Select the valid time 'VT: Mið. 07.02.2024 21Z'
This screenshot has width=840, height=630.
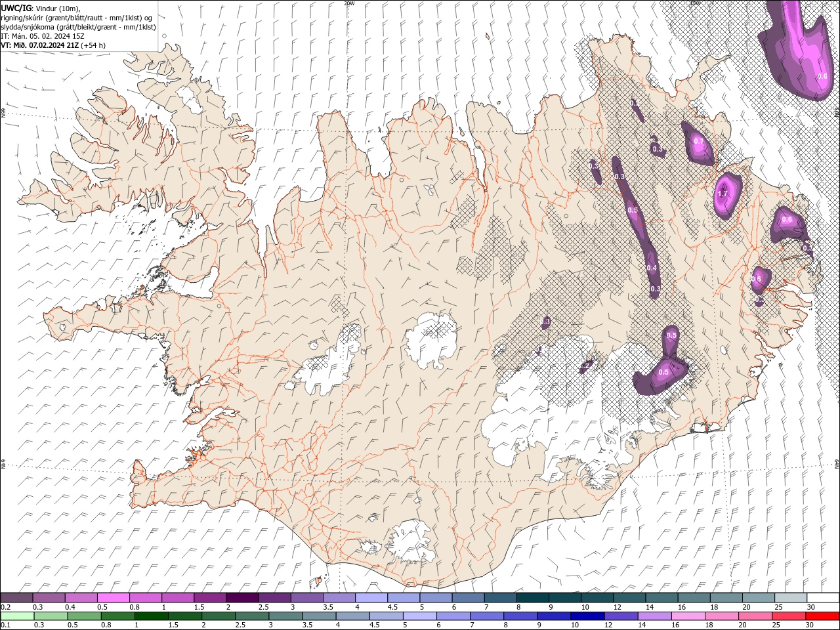coord(39,45)
